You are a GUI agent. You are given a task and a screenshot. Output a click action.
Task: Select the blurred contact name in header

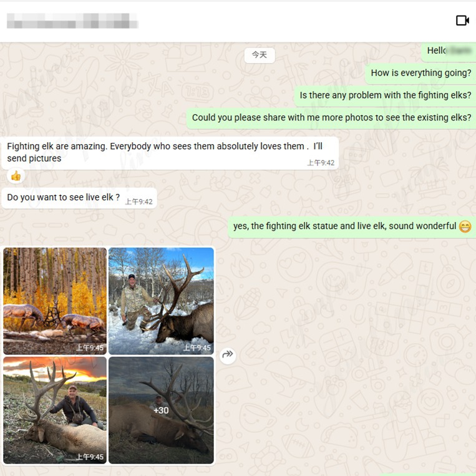(72, 21)
